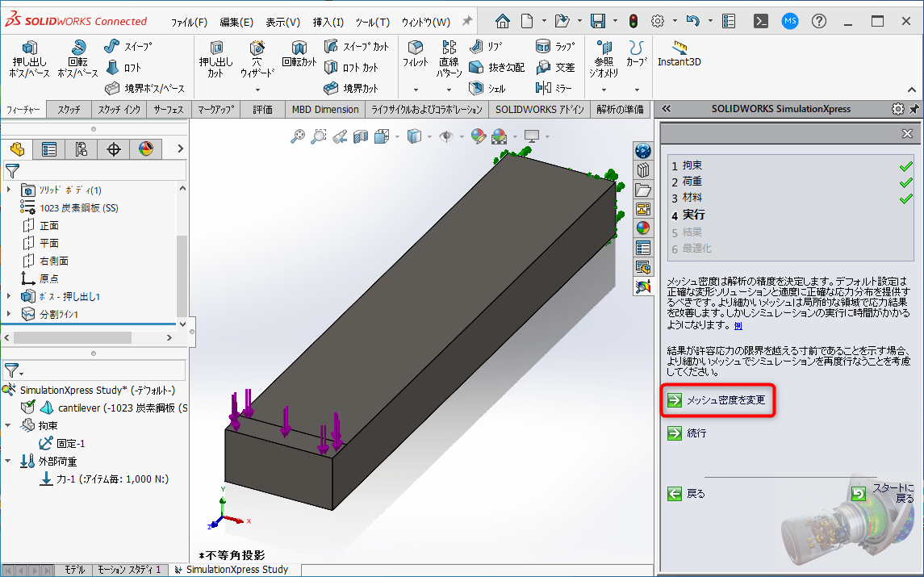Select the 押し出しボス/ベース tool

(28, 61)
